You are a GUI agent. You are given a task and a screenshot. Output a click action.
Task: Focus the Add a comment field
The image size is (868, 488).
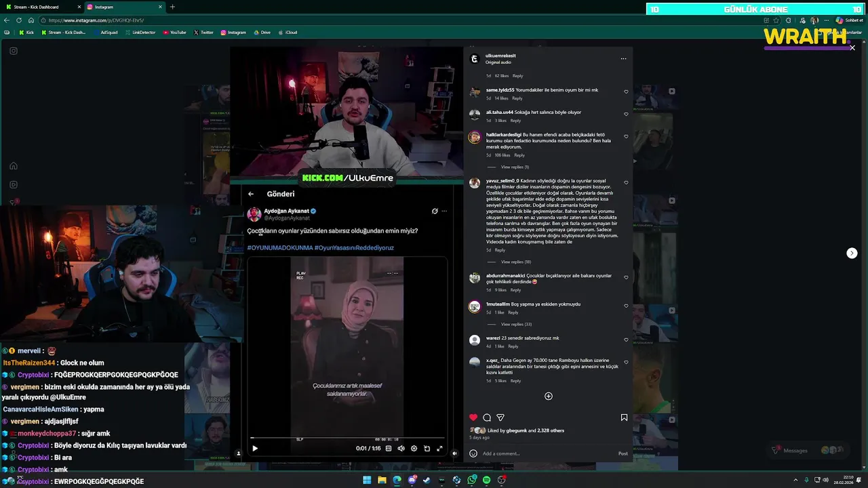click(548, 453)
